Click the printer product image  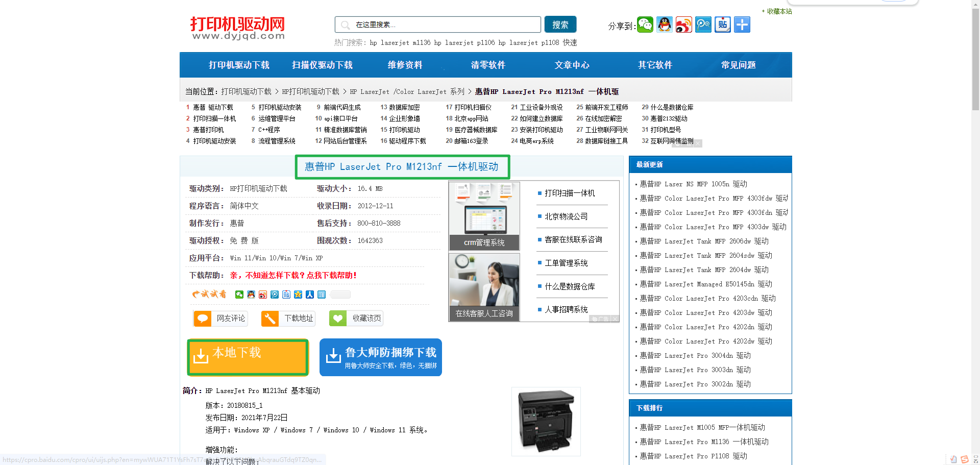click(x=546, y=421)
